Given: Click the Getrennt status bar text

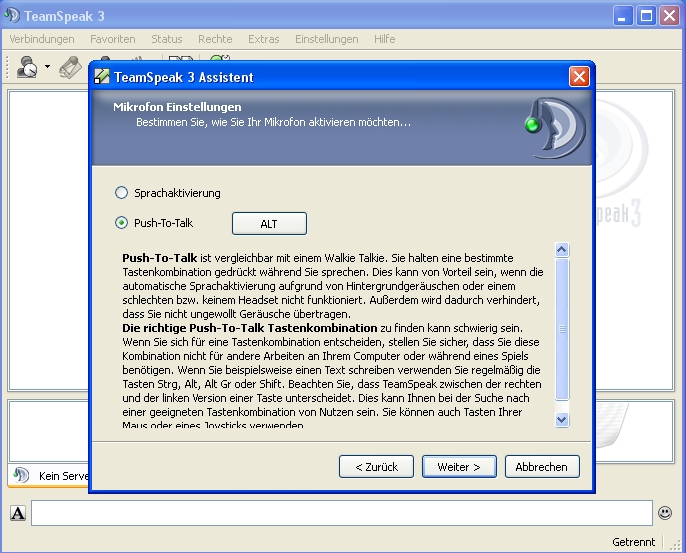Looking at the screenshot, I should click(x=634, y=542).
